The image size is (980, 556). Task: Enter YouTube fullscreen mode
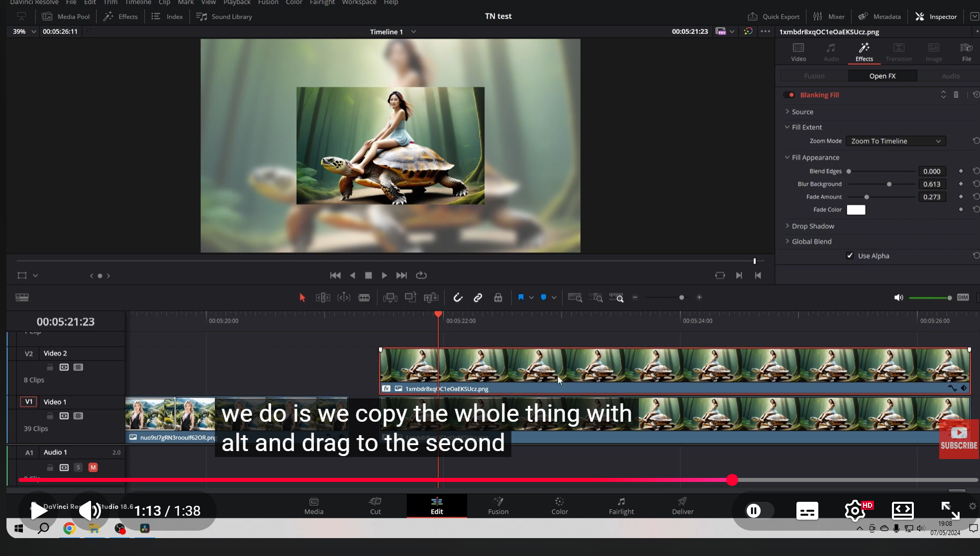[x=950, y=511]
